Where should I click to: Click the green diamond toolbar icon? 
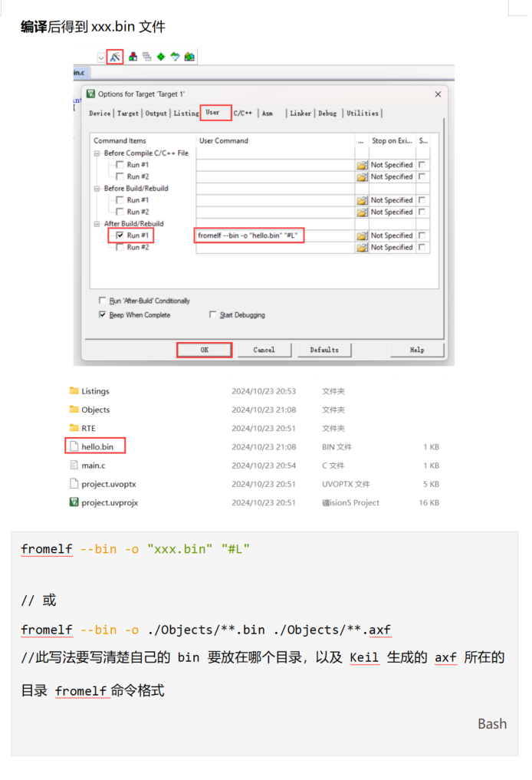(160, 57)
